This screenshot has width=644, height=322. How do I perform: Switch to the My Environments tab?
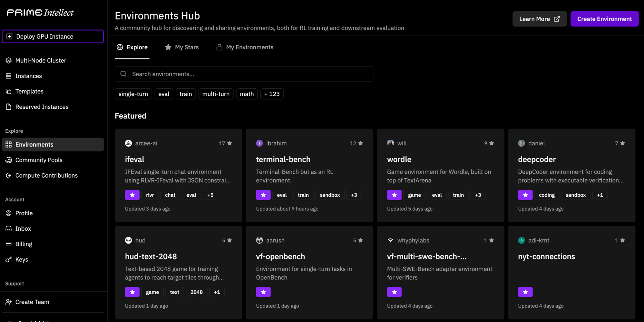pyautogui.click(x=245, y=47)
